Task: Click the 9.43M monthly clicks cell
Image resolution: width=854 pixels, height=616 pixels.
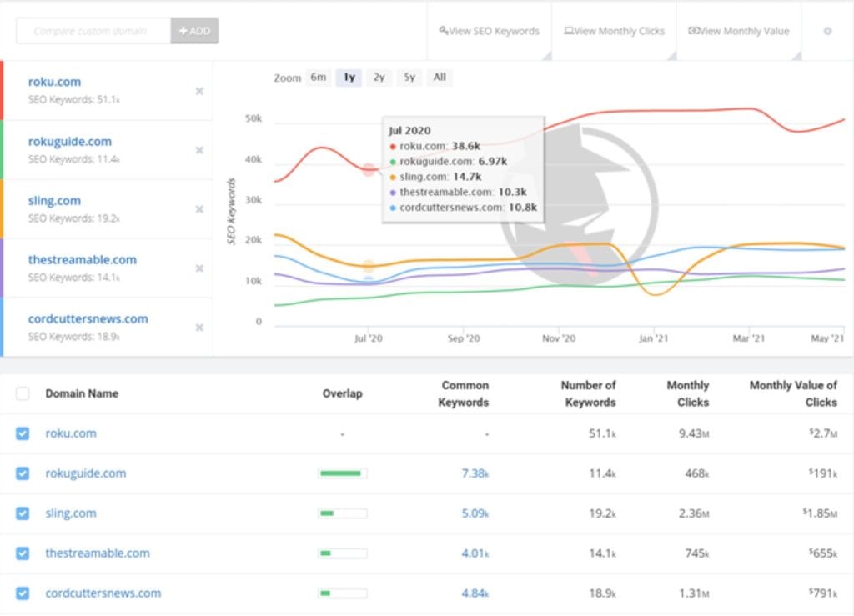Action: click(693, 433)
